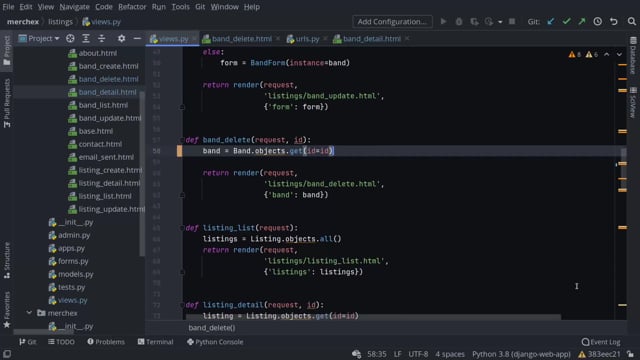Toggle the Database right sidebar tab

tap(633, 55)
